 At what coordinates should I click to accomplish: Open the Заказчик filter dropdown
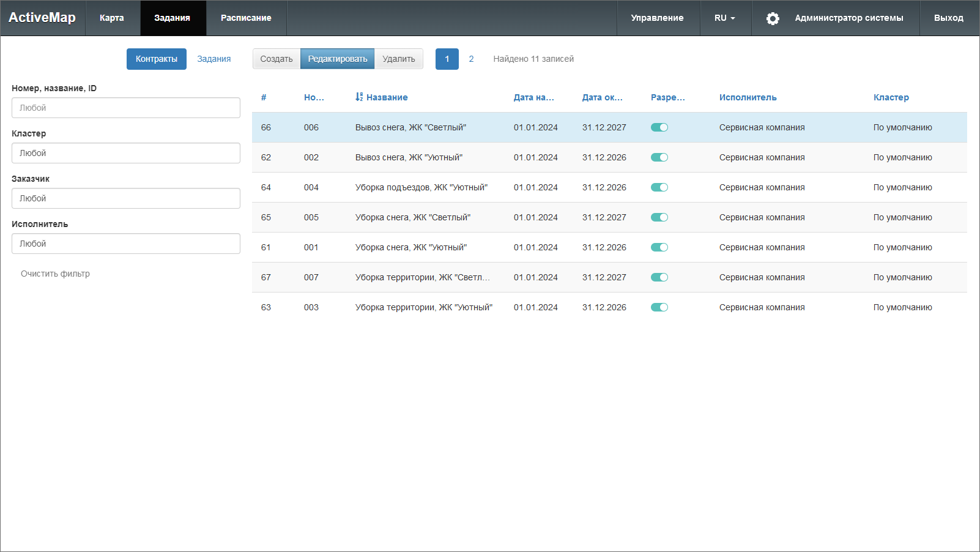(x=126, y=198)
